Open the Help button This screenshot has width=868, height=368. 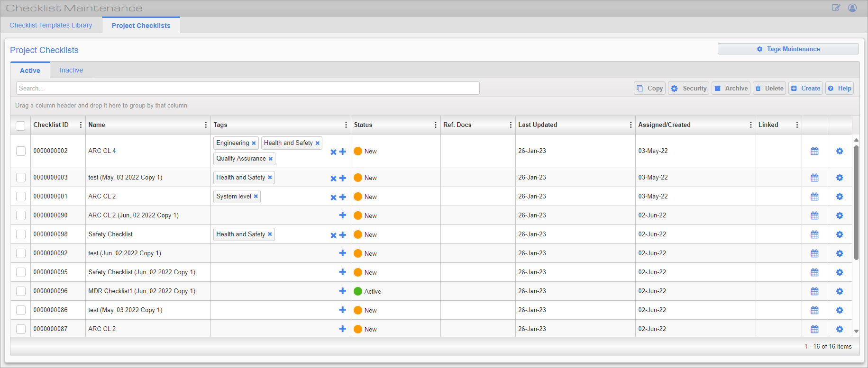(840, 88)
